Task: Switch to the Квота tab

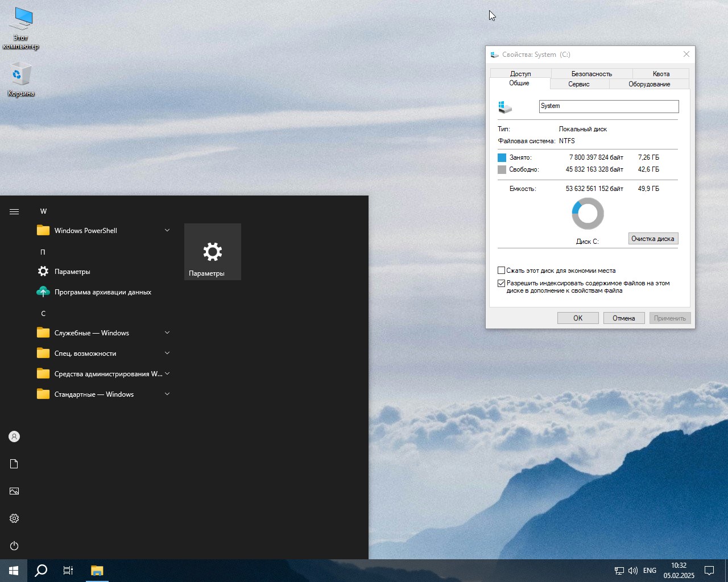Action: [661, 74]
